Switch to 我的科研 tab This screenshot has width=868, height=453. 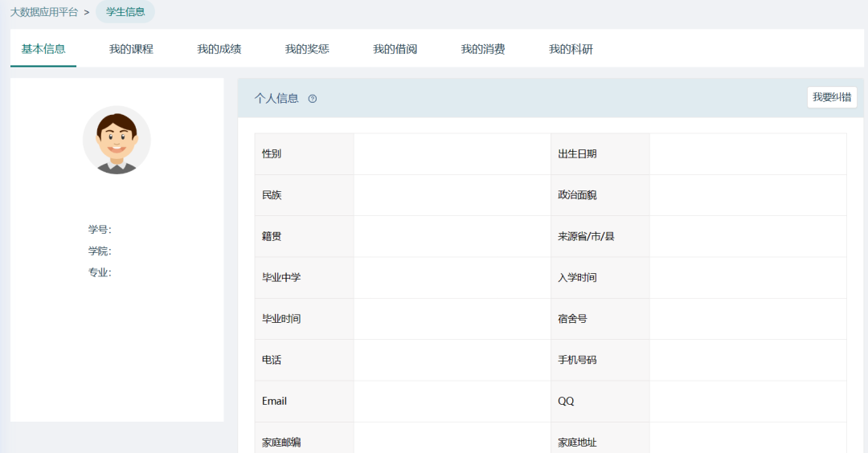[571, 49]
